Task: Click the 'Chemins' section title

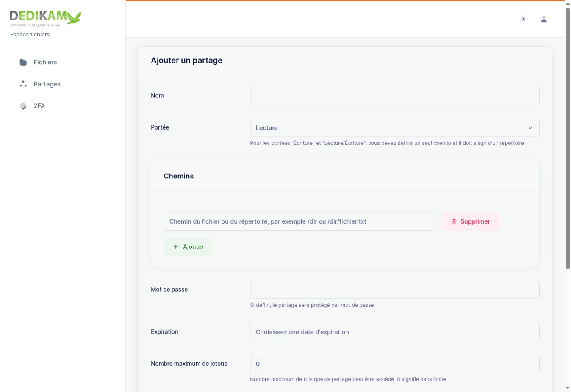Action: (x=179, y=176)
